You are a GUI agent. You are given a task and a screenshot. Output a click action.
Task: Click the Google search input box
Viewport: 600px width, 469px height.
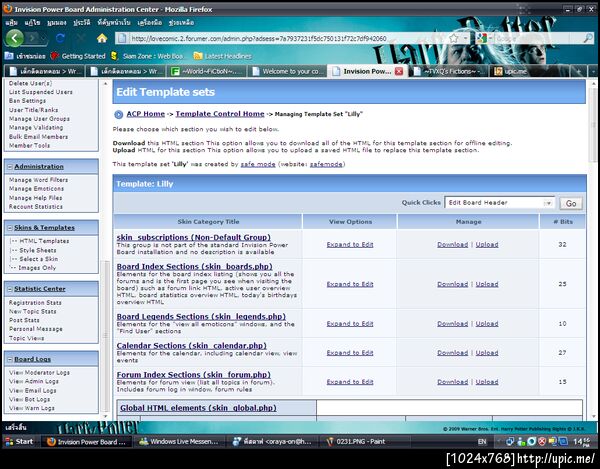[x=538, y=38]
